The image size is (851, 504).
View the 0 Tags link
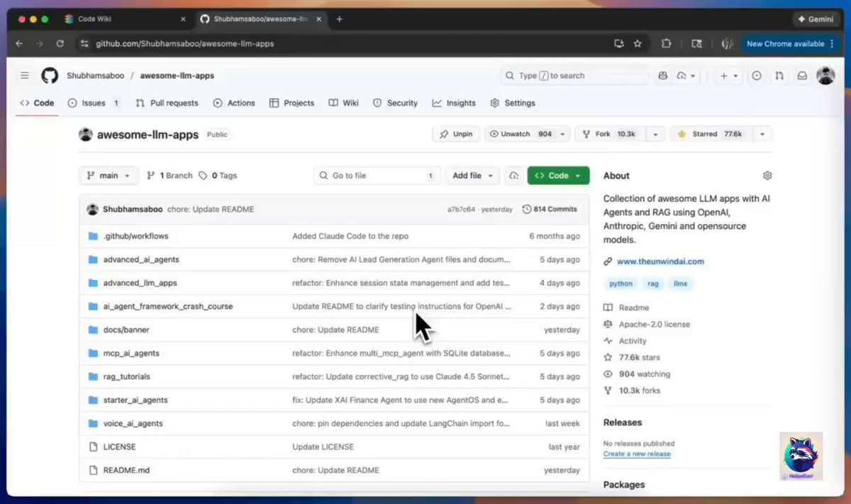click(x=218, y=175)
